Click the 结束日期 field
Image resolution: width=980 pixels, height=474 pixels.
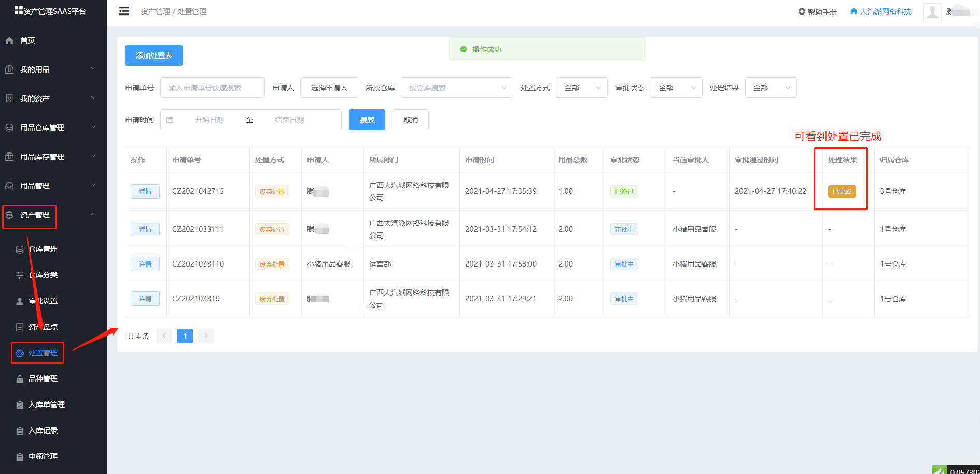(x=289, y=120)
